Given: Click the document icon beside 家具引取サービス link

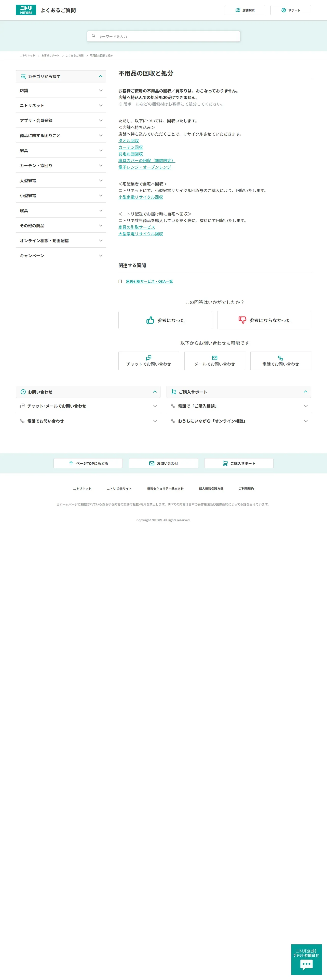Looking at the screenshot, I should tap(120, 281).
